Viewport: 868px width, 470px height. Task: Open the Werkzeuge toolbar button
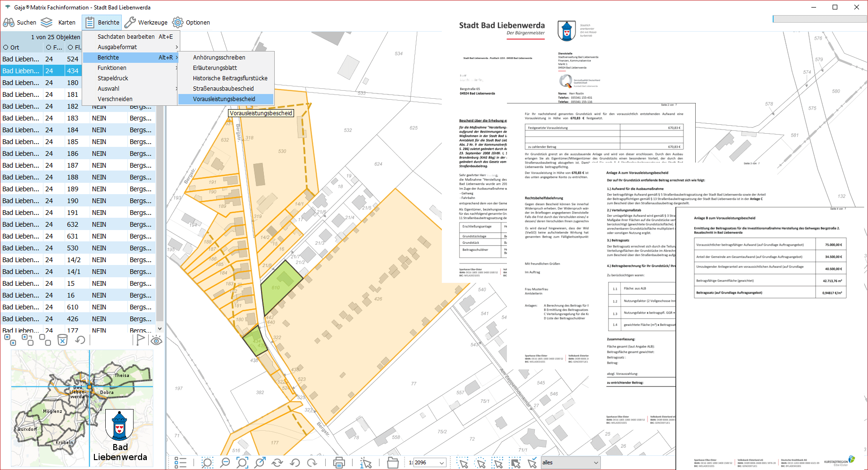(146, 22)
